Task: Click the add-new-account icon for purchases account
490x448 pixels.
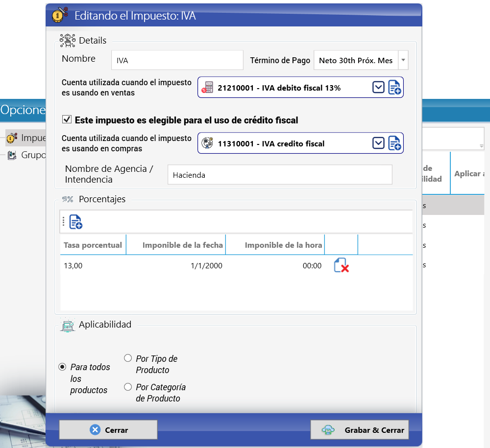Action: (394, 143)
